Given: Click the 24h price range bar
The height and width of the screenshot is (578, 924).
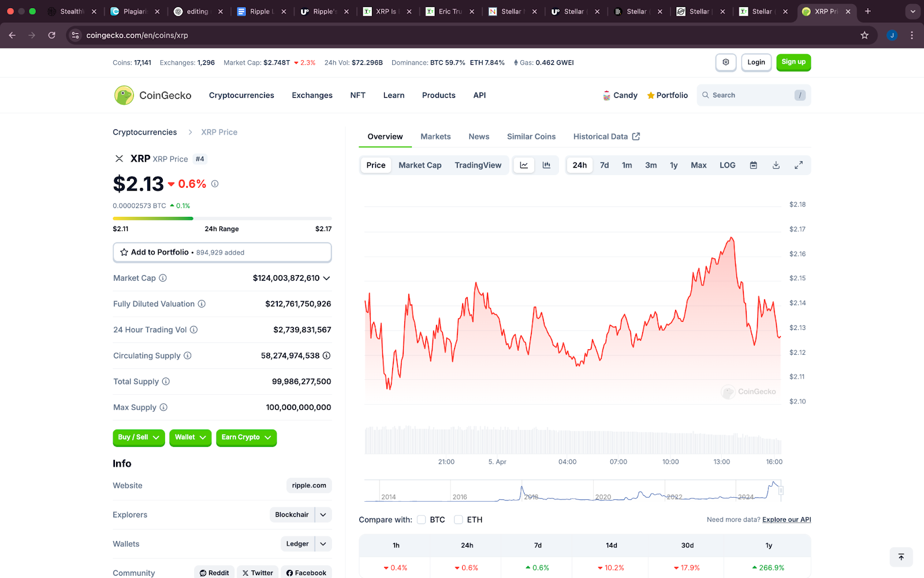Looking at the screenshot, I should click(222, 218).
